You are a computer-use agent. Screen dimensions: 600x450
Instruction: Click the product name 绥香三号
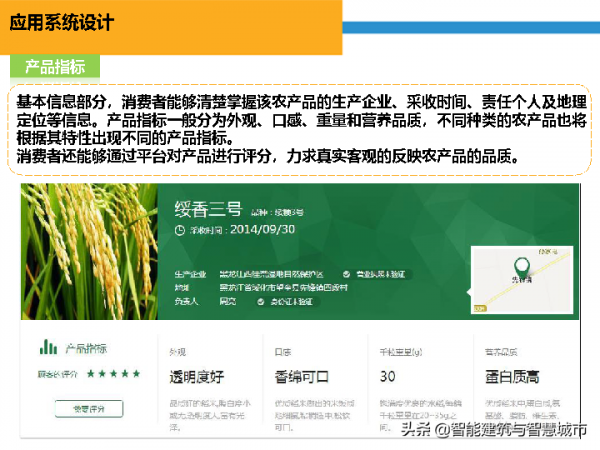pos(208,210)
